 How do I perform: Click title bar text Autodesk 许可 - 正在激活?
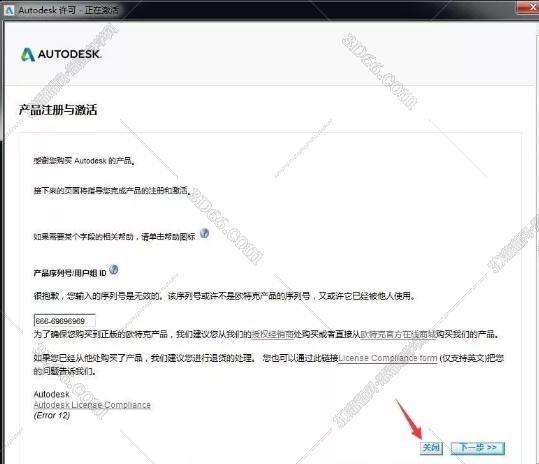(x=69, y=10)
